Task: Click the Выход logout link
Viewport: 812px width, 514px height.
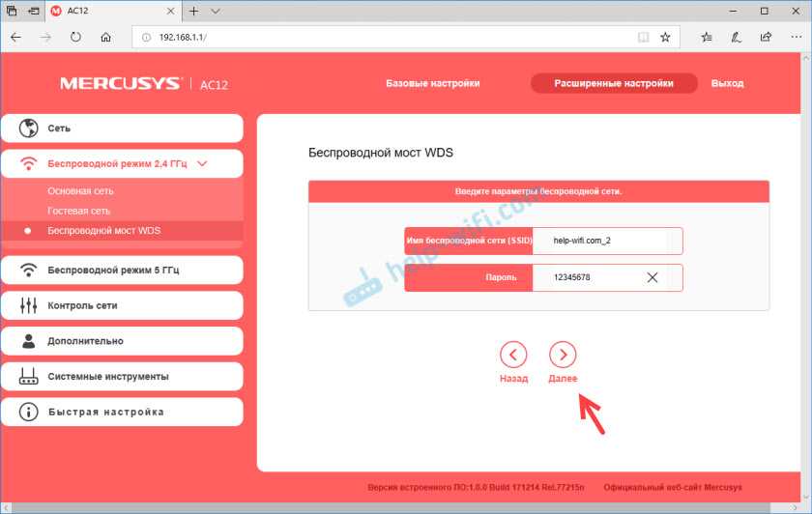Action: pyautogui.click(x=727, y=84)
